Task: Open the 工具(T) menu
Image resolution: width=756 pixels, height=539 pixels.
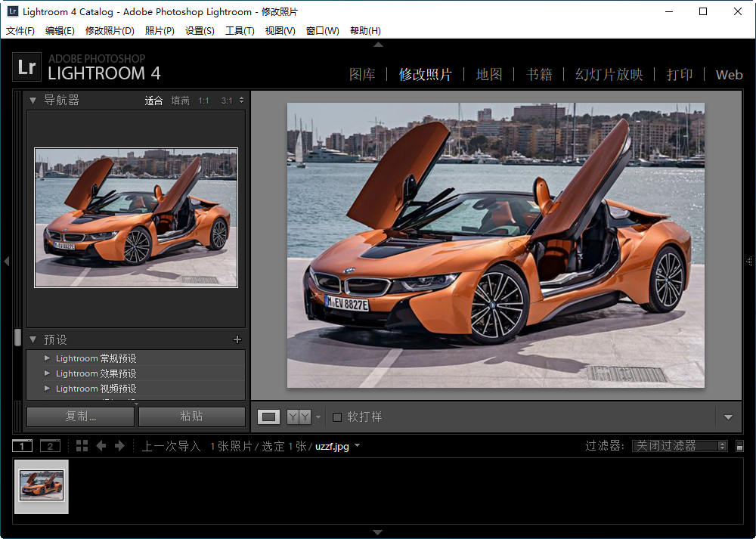Action: pyautogui.click(x=240, y=31)
